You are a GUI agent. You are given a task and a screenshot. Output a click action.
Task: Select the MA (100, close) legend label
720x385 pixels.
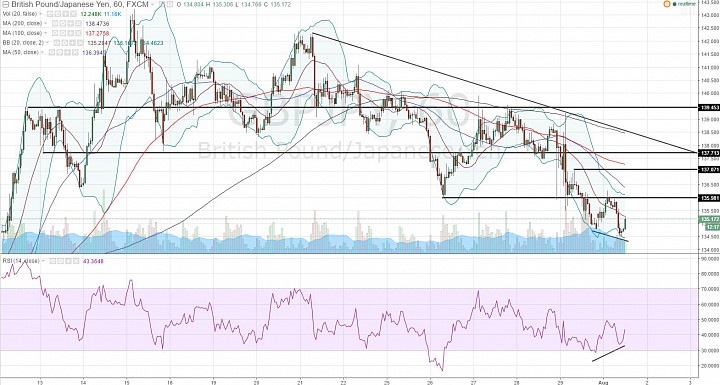(22, 33)
